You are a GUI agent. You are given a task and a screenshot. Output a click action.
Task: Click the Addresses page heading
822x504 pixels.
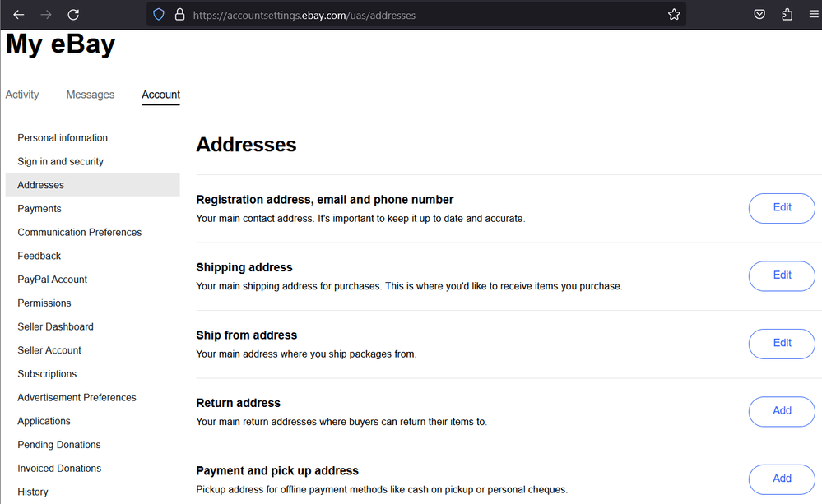[246, 145]
